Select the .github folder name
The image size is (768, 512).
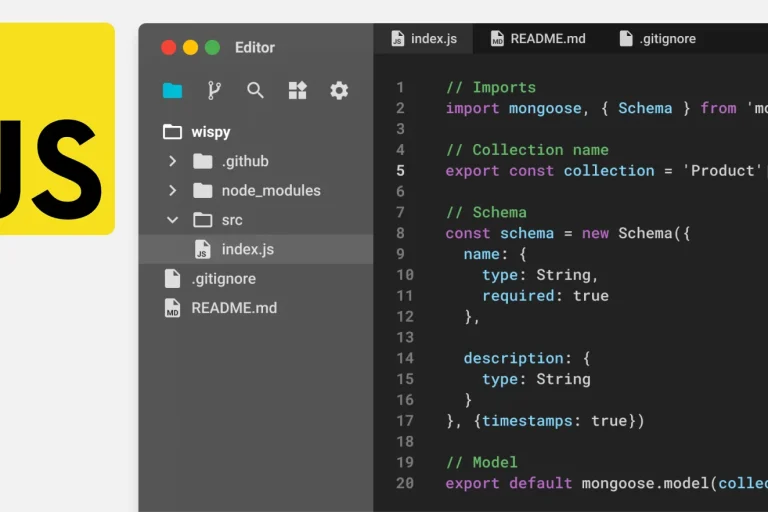click(245, 161)
